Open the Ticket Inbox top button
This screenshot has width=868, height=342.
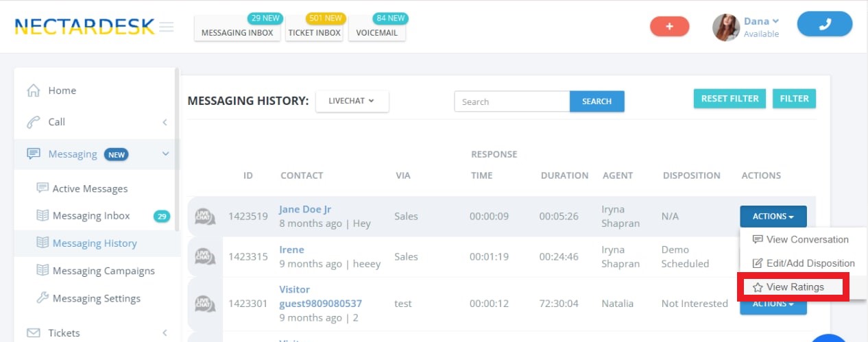click(315, 32)
